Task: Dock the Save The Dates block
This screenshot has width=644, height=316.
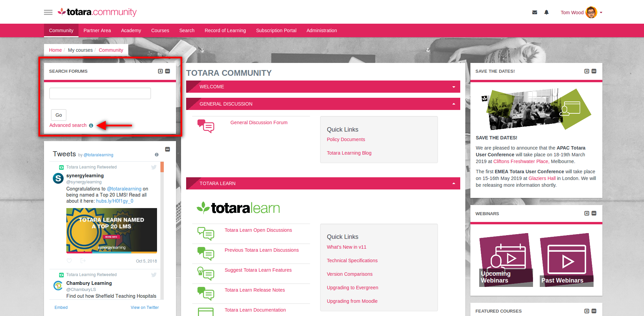Action: pos(587,71)
